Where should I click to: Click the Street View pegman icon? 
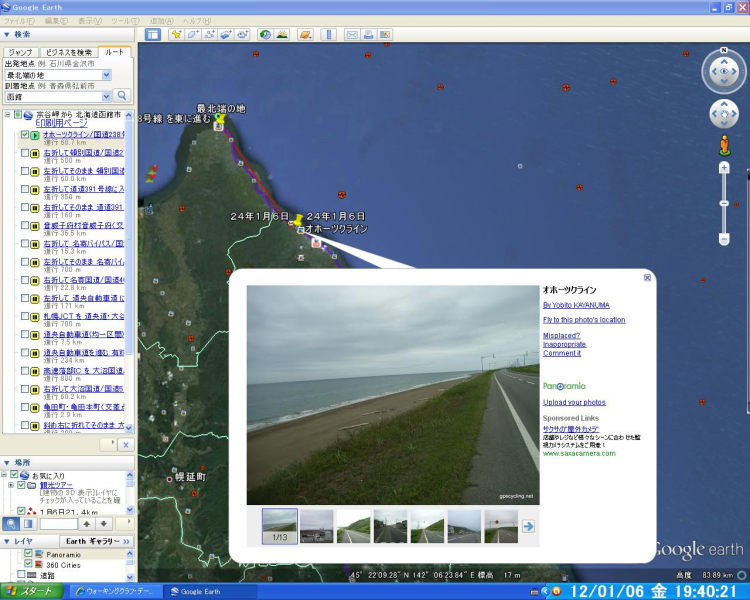pyautogui.click(x=725, y=145)
